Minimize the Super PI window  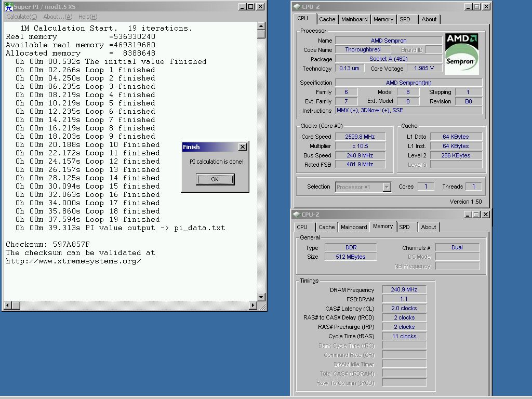click(x=242, y=6)
